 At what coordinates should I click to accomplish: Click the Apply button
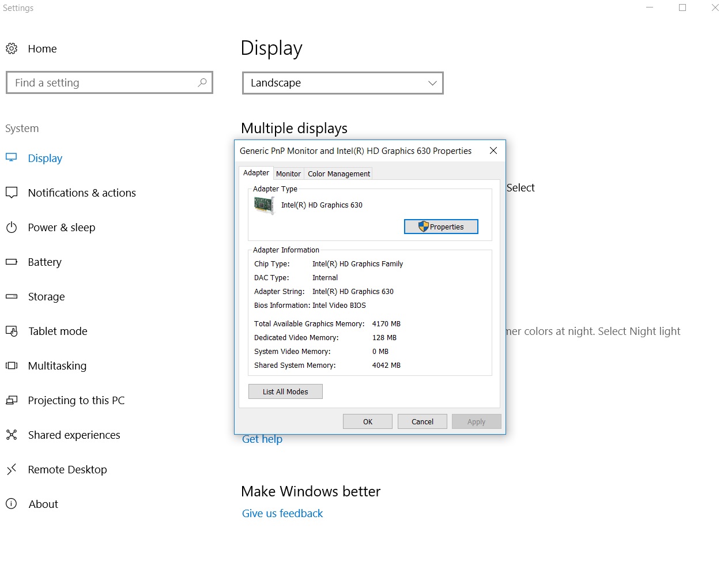477,421
